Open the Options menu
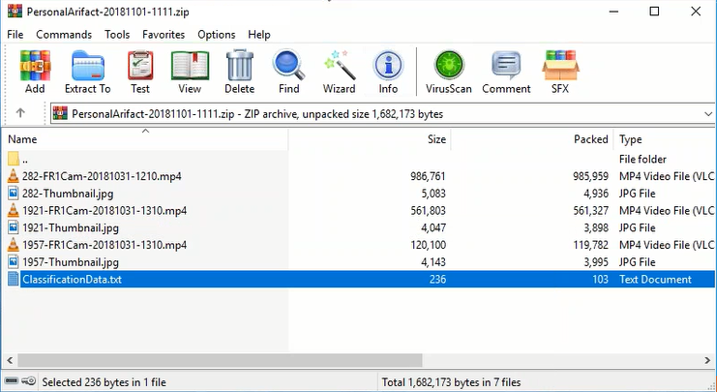The width and height of the screenshot is (718, 392). click(216, 35)
